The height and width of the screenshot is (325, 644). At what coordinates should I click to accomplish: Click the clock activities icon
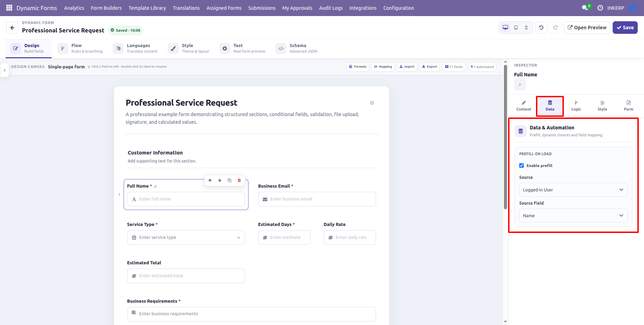click(x=600, y=8)
